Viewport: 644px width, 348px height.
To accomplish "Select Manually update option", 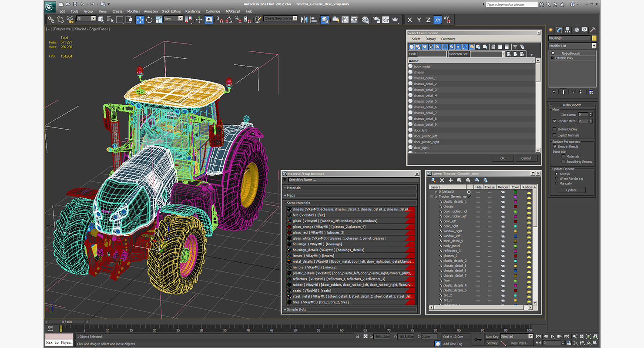I will pyautogui.click(x=556, y=184).
